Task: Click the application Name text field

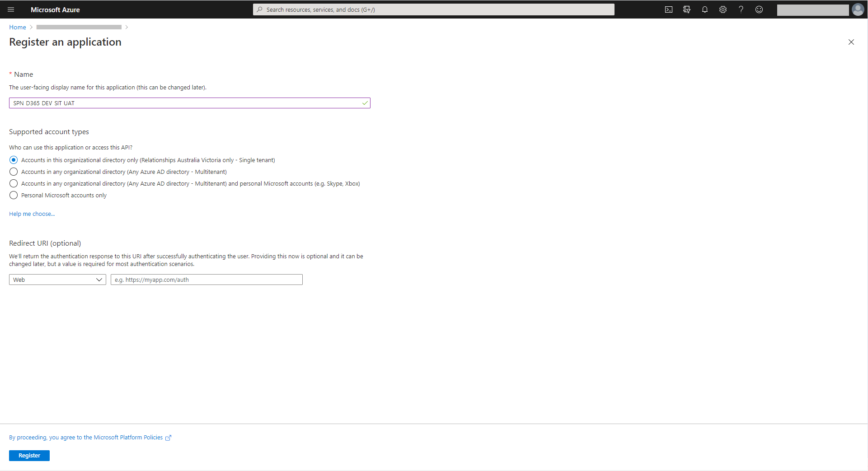Action: click(185, 103)
